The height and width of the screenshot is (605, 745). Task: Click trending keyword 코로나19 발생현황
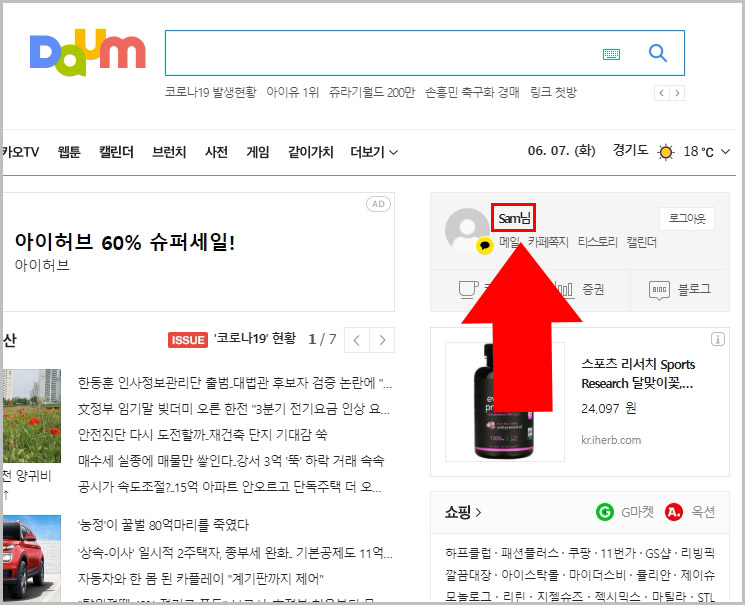(x=210, y=92)
